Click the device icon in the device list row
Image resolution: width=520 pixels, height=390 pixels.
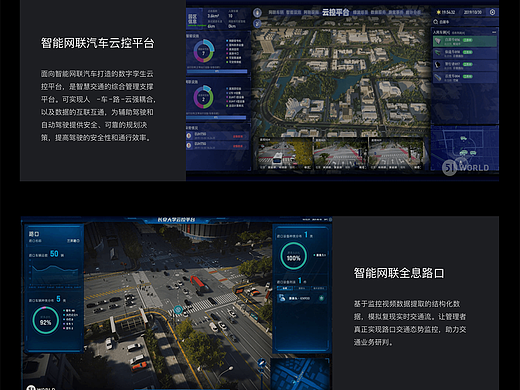[282, 298]
